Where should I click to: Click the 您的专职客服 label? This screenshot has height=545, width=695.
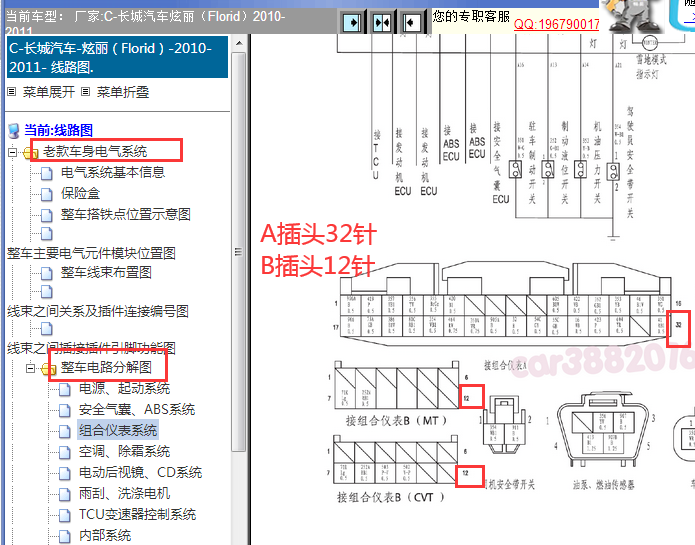(471, 16)
